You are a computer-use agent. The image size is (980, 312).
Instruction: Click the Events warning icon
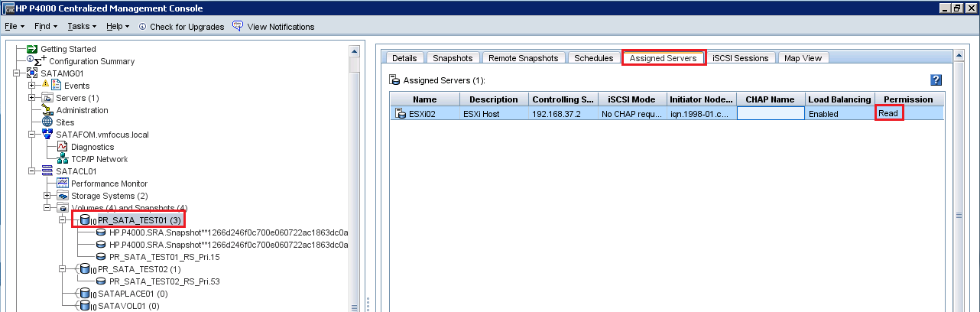[x=45, y=86]
